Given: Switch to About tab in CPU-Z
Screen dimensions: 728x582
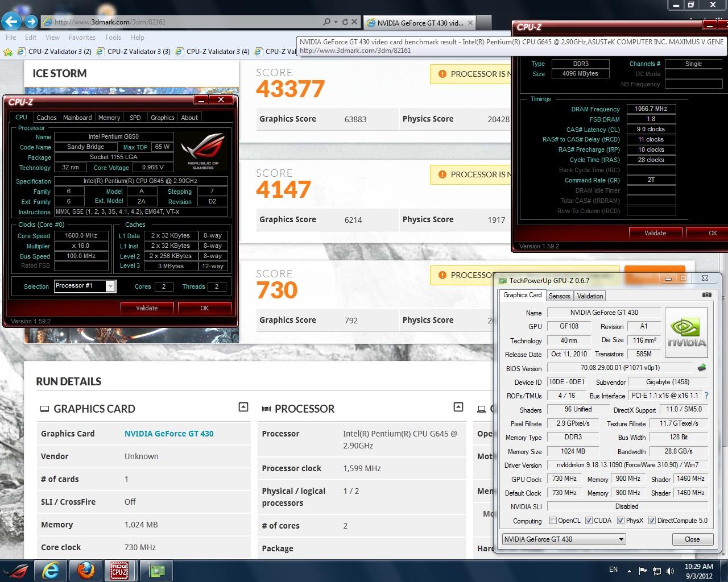Looking at the screenshot, I should tap(189, 118).
